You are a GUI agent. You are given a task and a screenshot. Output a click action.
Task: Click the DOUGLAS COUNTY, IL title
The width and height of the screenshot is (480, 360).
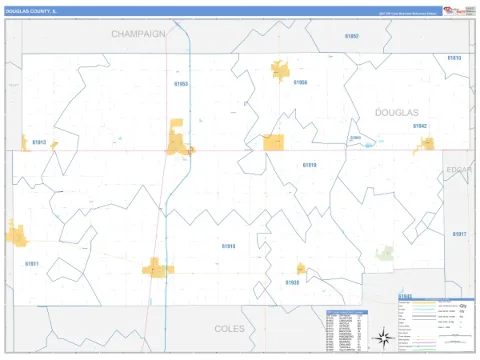click(31, 11)
